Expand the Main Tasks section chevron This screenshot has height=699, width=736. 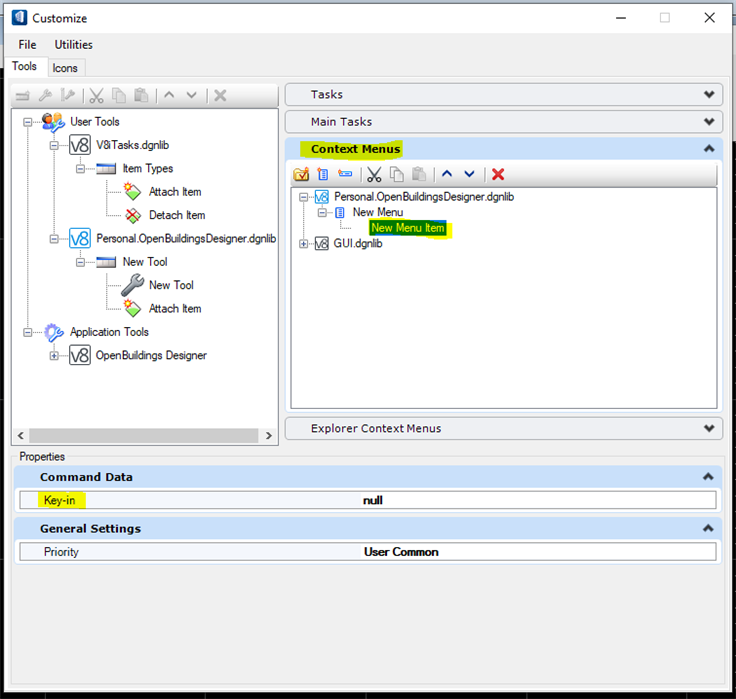(709, 122)
